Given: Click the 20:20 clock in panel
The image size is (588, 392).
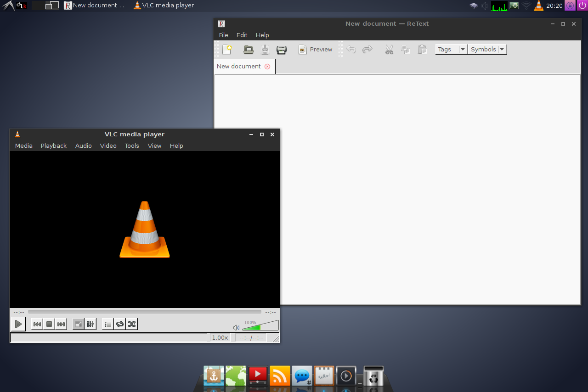Looking at the screenshot, I should [554, 6].
